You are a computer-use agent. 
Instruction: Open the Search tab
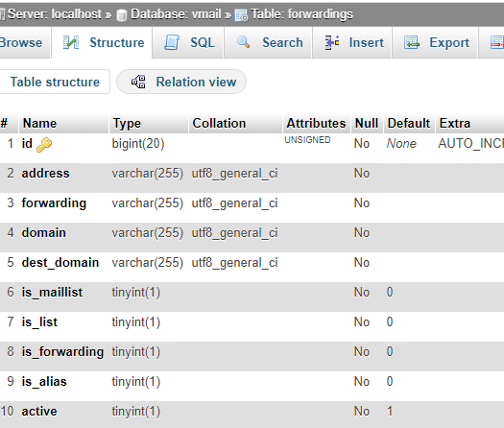click(x=268, y=43)
